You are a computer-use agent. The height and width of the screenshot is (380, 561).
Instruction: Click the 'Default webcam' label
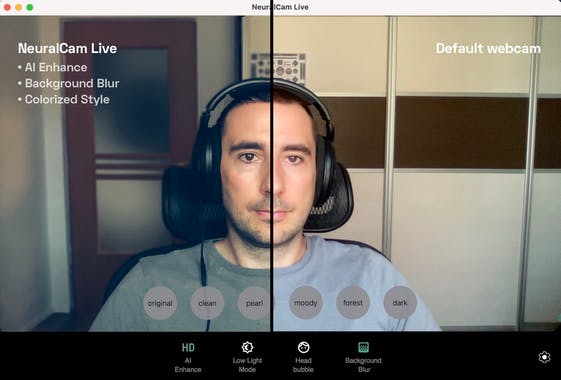488,48
